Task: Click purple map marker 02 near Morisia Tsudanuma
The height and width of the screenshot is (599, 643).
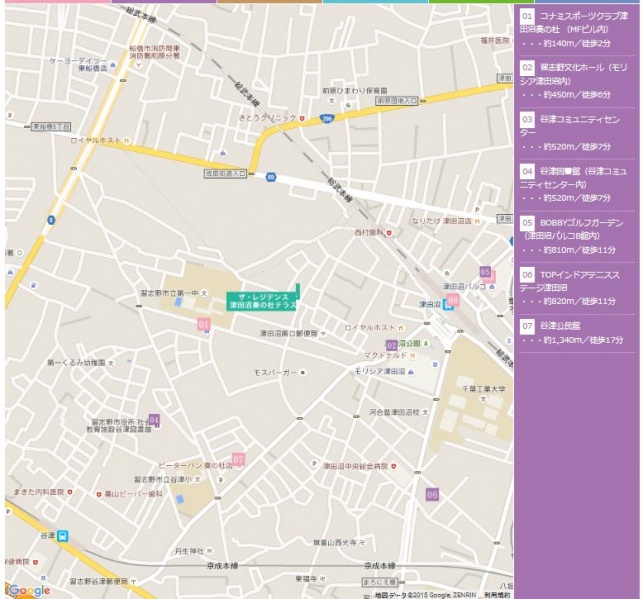Action: point(392,345)
